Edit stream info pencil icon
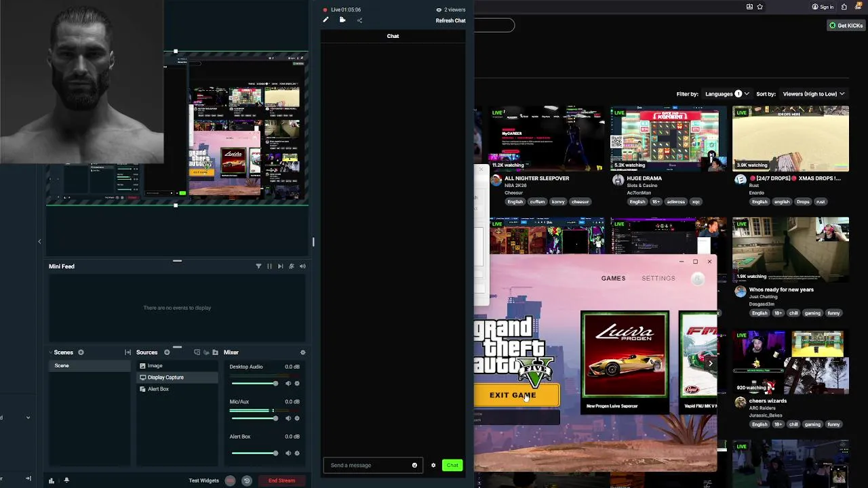 [x=325, y=20]
